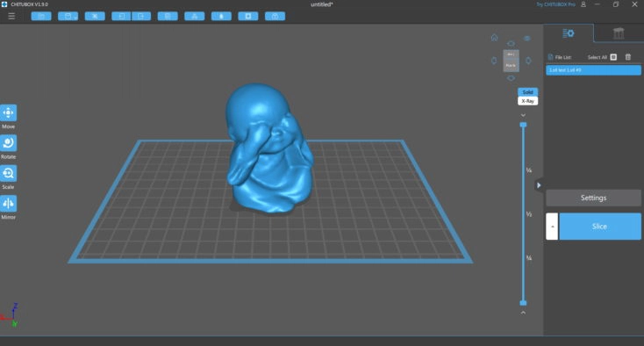Click the Undo toolbar icon
This screenshot has height=346, width=644.
coord(122,16)
